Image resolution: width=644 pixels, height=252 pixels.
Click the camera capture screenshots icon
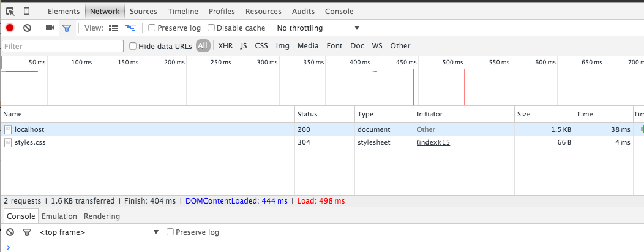(x=50, y=28)
